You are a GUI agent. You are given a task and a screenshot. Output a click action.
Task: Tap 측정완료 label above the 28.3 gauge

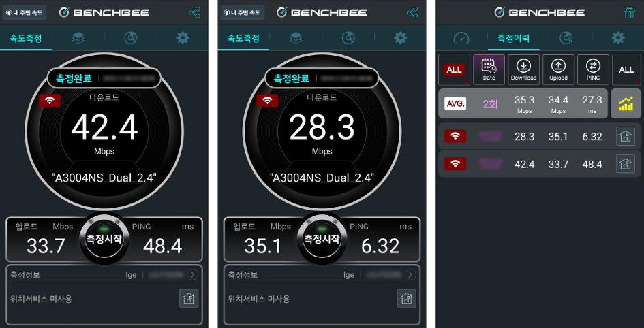pos(292,78)
